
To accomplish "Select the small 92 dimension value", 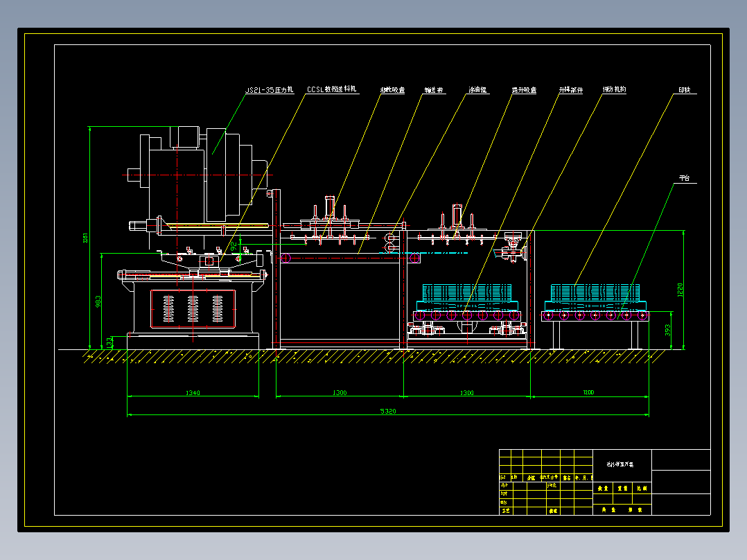I will coord(234,247).
